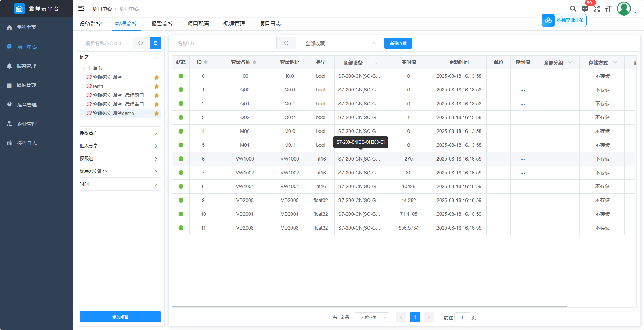This screenshot has height=330, width=644.
Task: Click the blue list view button beside project search
Action: click(155, 43)
